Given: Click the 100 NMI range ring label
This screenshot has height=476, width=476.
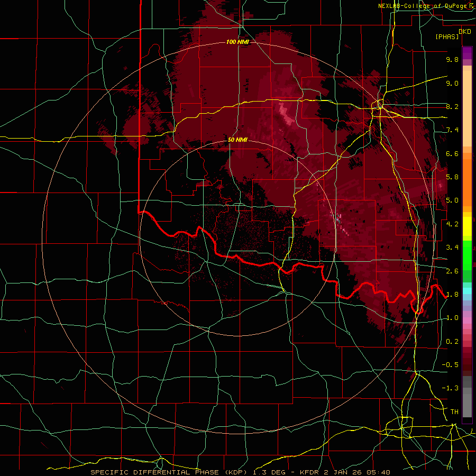Looking at the screenshot, I should tap(237, 42).
